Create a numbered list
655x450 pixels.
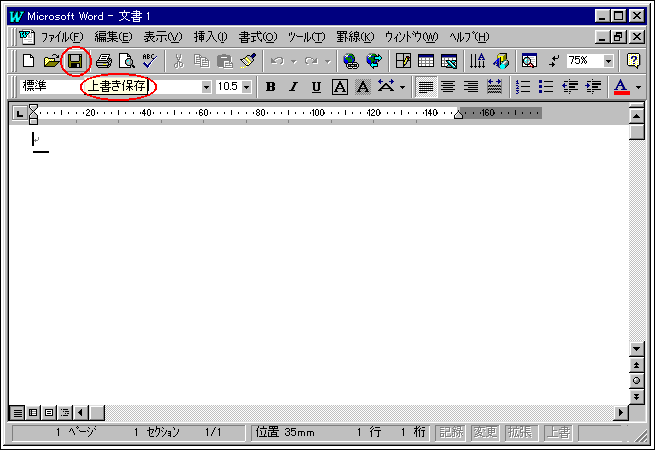coord(523,86)
